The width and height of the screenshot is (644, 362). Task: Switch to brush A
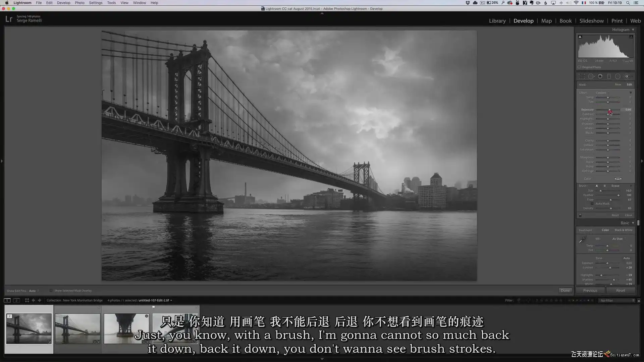click(597, 186)
